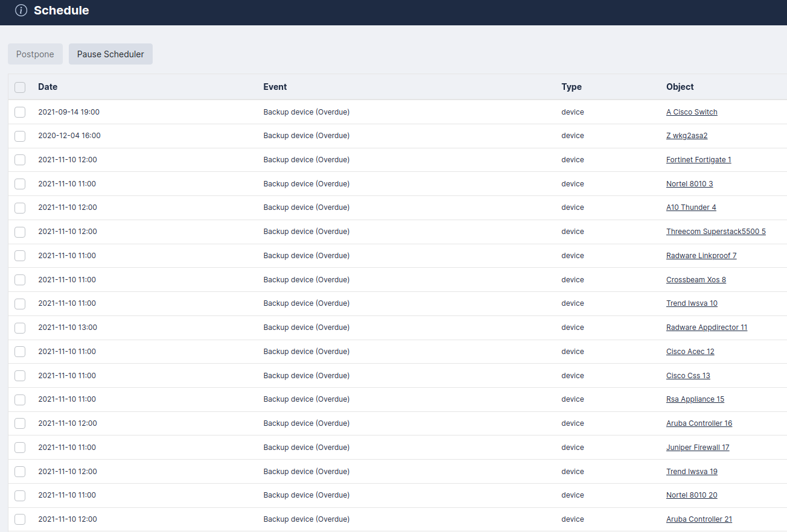The width and height of the screenshot is (787, 532).
Task: Toggle the select-all checkbox in header
Action: (20, 87)
